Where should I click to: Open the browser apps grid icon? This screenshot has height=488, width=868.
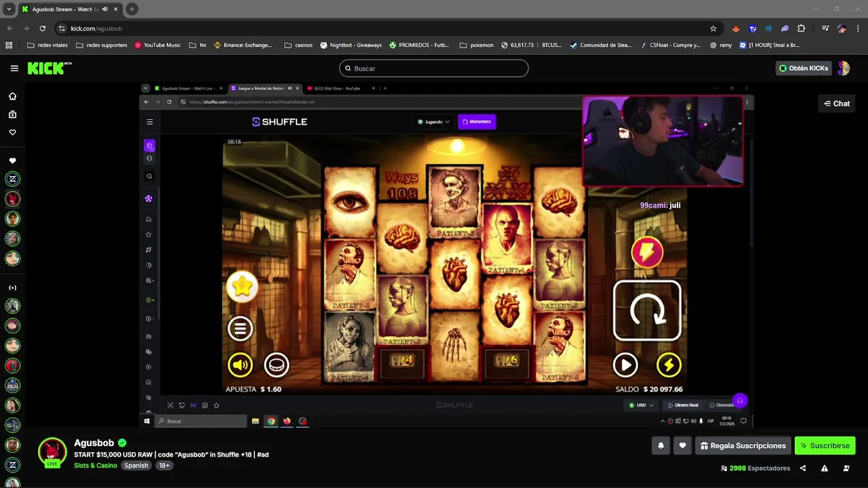pos(9,45)
